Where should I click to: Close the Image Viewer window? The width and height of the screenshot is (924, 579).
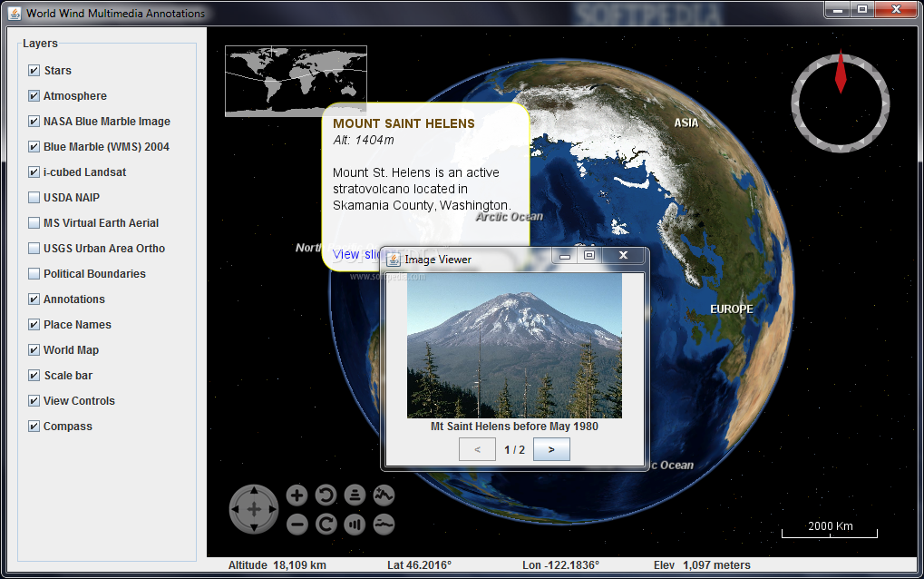click(x=624, y=255)
